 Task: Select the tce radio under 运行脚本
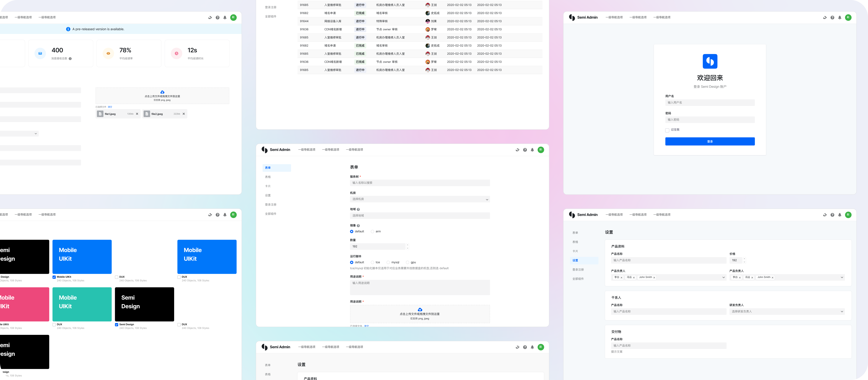[372, 263]
